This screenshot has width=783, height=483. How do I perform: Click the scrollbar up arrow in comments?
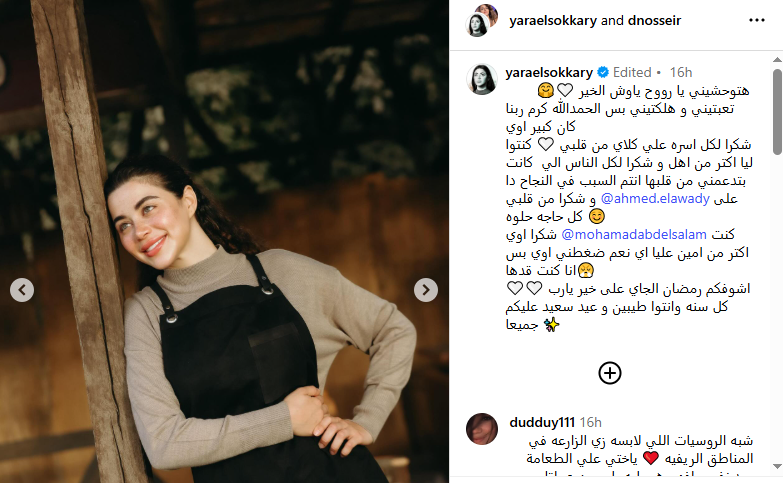coord(777,60)
